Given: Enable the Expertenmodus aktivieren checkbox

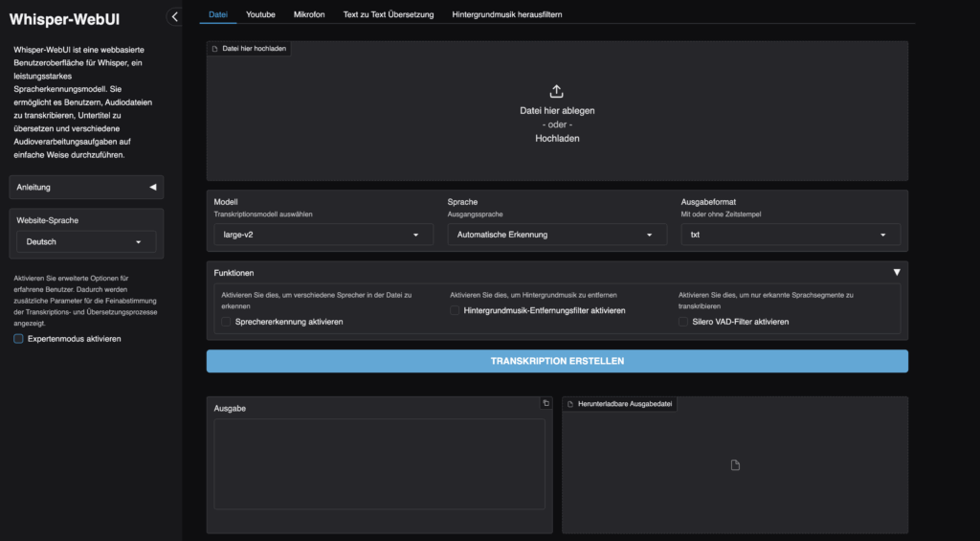Looking at the screenshot, I should [19, 339].
